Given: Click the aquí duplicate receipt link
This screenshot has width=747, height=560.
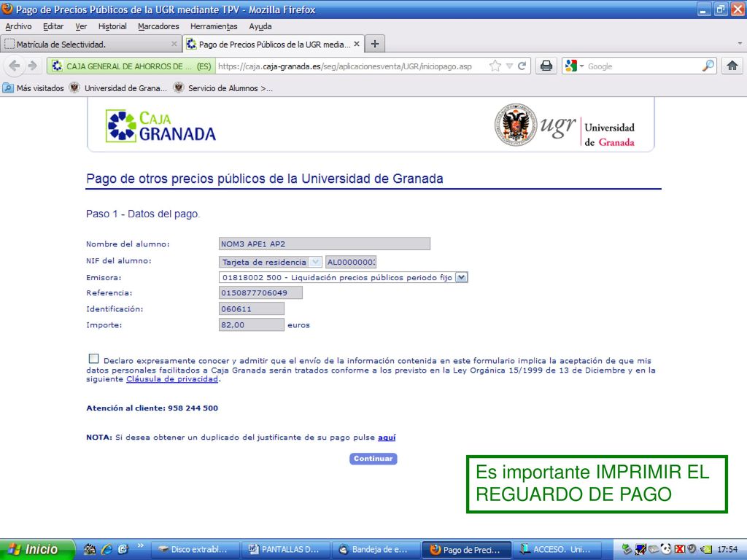Looking at the screenshot, I should pyautogui.click(x=387, y=437).
